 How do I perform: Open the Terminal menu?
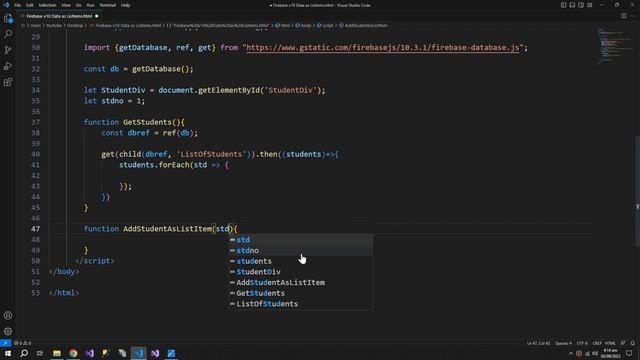(x=107, y=5)
